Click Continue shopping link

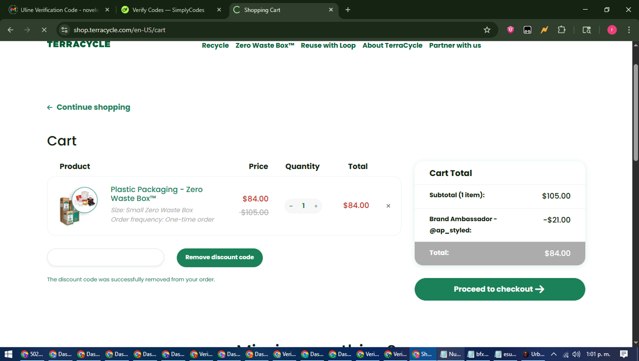click(x=88, y=107)
